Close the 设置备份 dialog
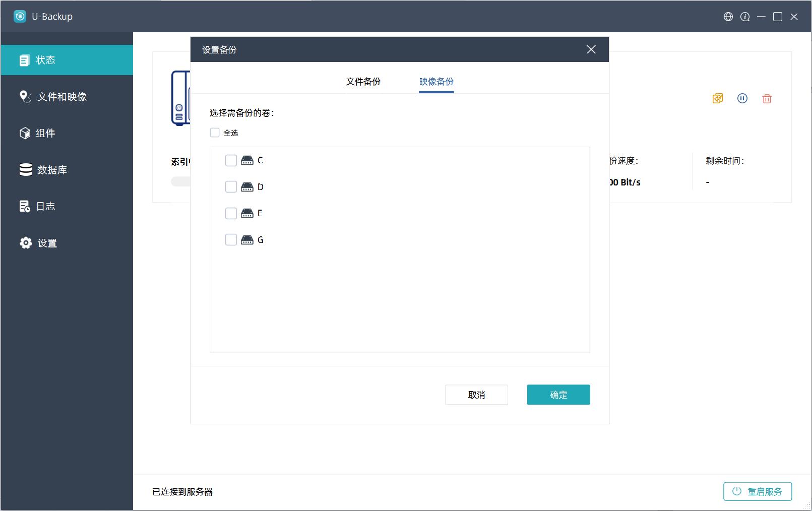812x511 pixels. pyautogui.click(x=591, y=49)
